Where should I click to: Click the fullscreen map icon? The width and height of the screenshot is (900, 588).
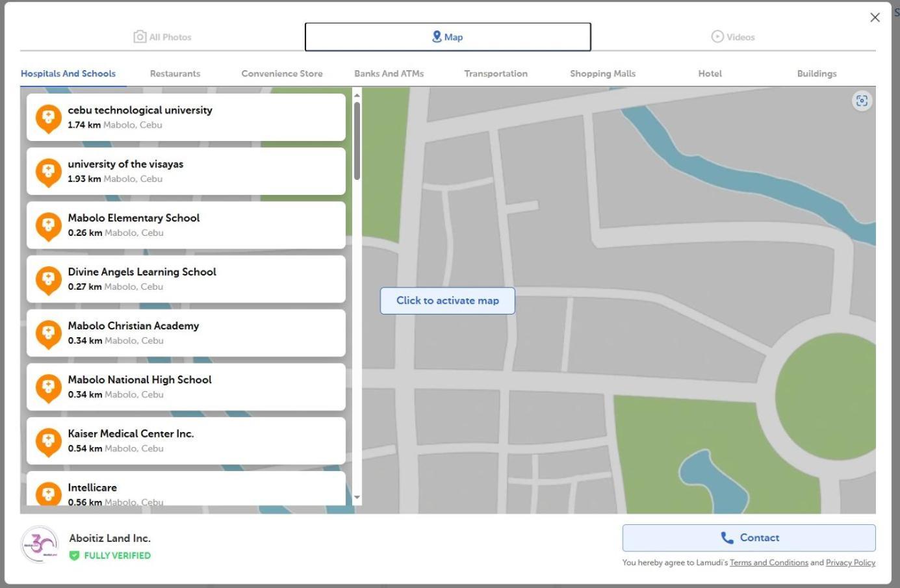pyautogui.click(x=862, y=101)
